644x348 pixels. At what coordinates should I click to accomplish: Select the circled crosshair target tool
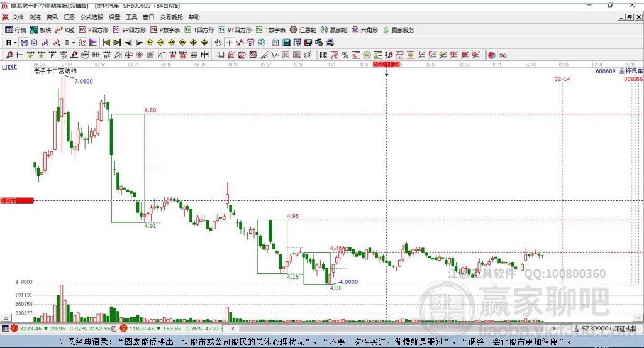coord(128,55)
